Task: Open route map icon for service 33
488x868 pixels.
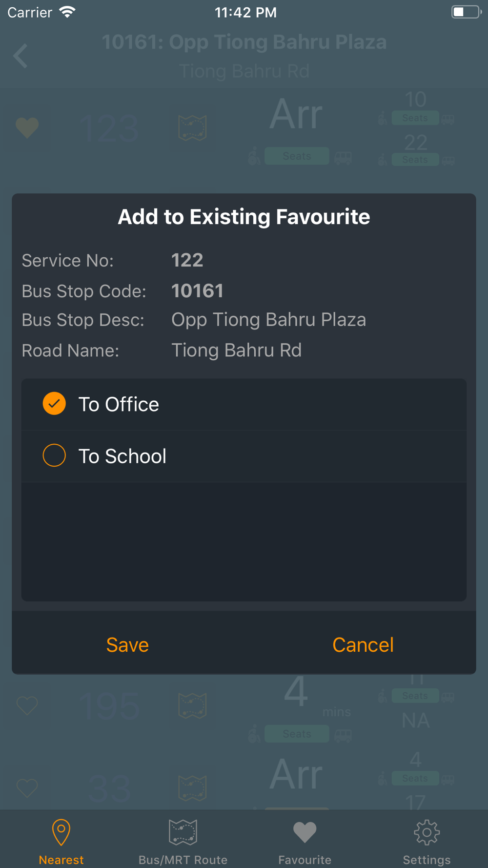Action: click(x=192, y=788)
